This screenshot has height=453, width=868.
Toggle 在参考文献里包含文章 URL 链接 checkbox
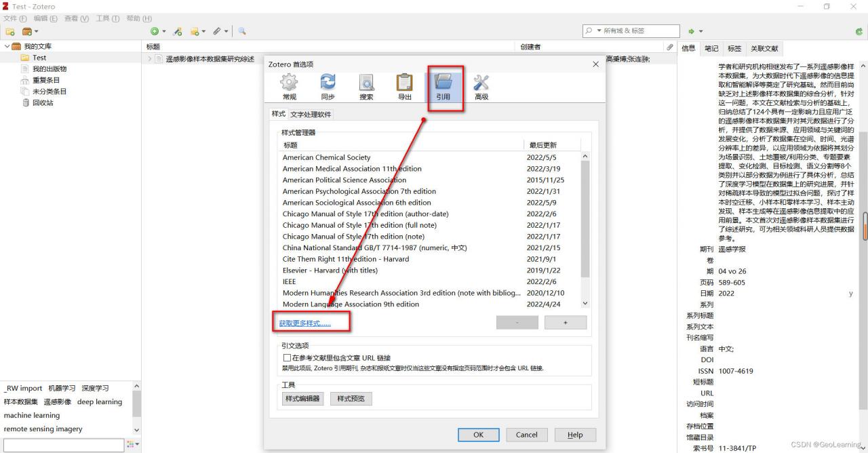pyautogui.click(x=286, y=357)
